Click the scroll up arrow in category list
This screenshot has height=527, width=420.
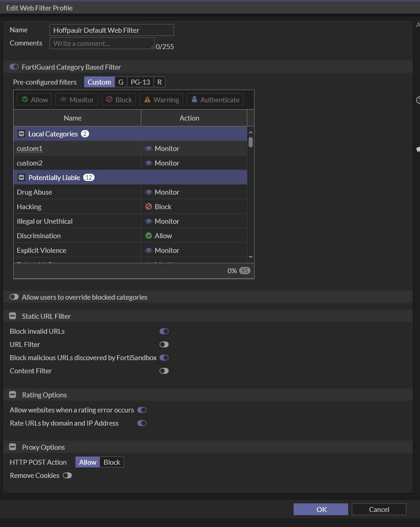point(250,132)
